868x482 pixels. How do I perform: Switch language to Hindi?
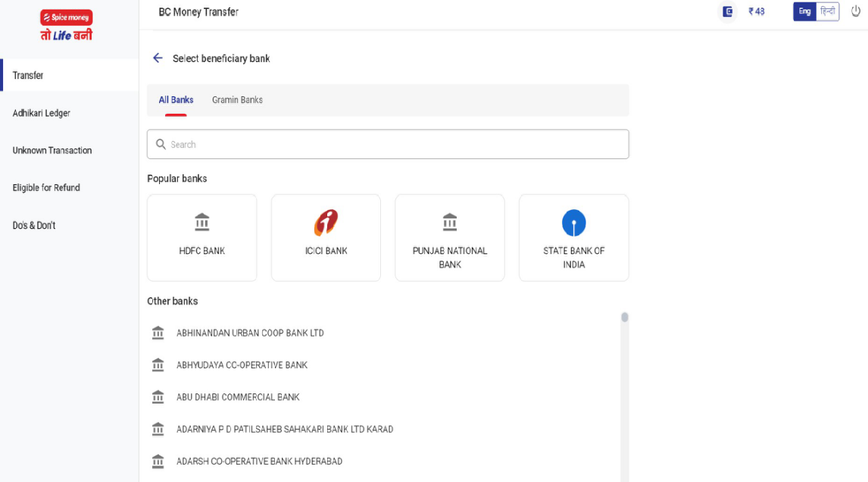tap(828, 11)
